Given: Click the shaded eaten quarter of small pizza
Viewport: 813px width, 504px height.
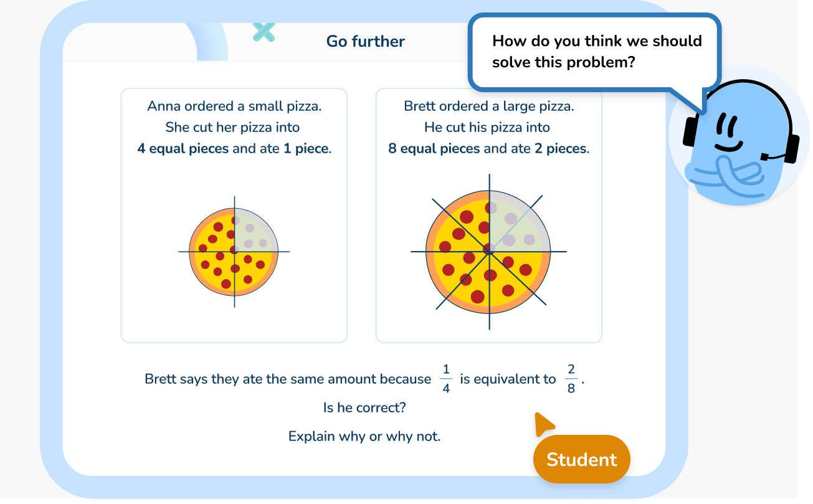Looking at the screenshot, I should click(x=254, y=231).
